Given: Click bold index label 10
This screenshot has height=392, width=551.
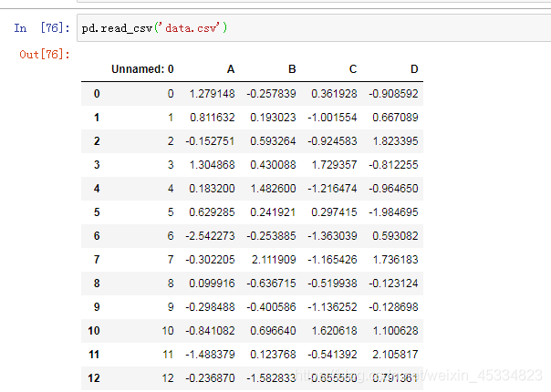Looking at the screenshot, I should pos(94,331).
